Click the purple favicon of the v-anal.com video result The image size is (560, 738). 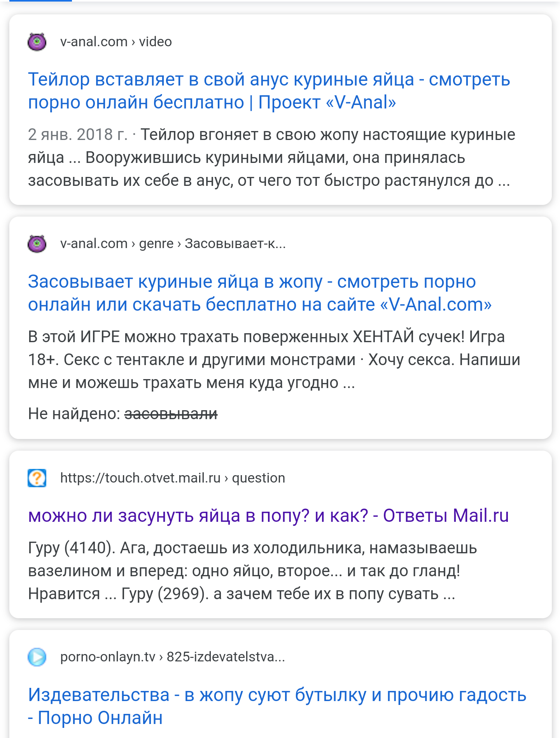(37, 42)
